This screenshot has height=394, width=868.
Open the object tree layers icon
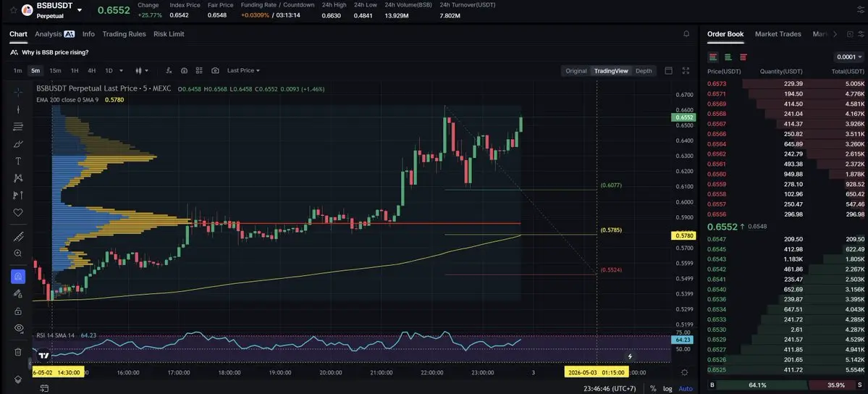tap(18, 380)
